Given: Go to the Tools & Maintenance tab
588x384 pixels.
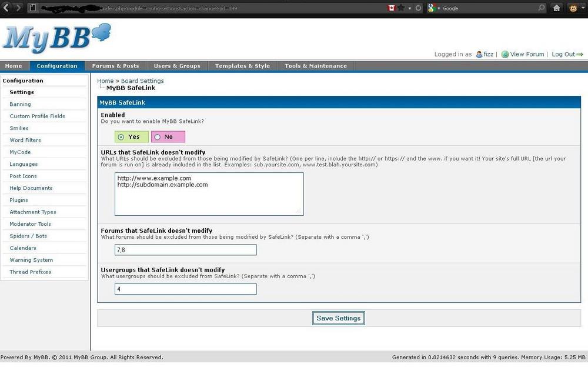Looking at the screenshot, I should click(x=316, y=66).
